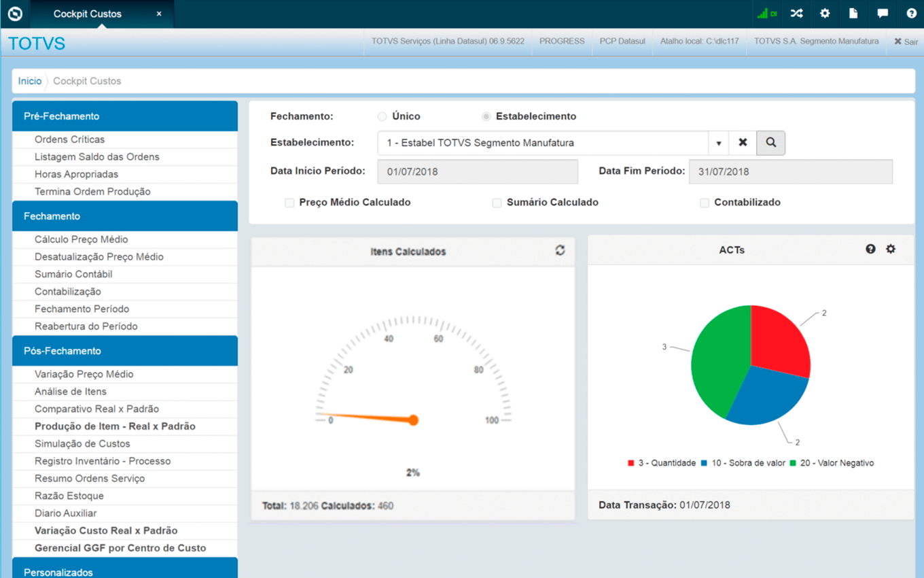Open Razão Estoque item

[x=125, y=496]
